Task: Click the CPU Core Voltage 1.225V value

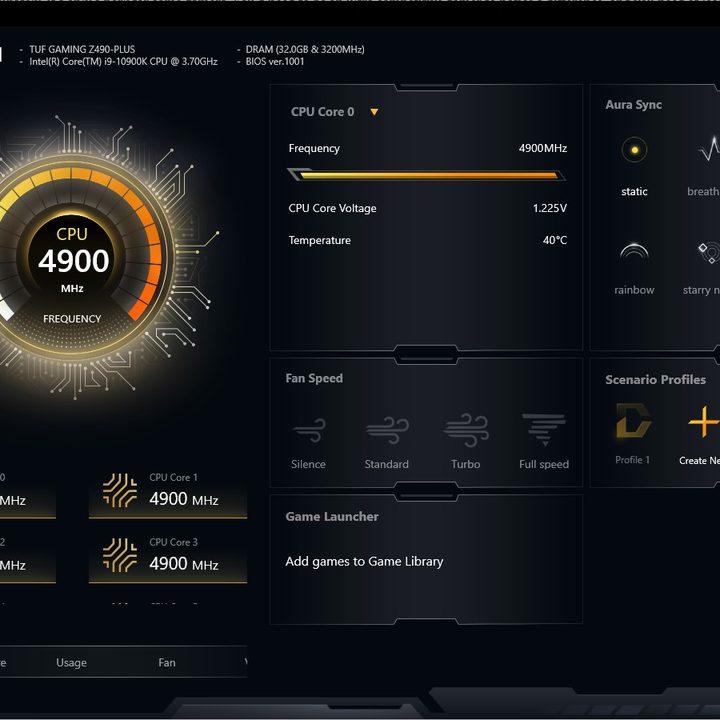Action: (550, 208)
